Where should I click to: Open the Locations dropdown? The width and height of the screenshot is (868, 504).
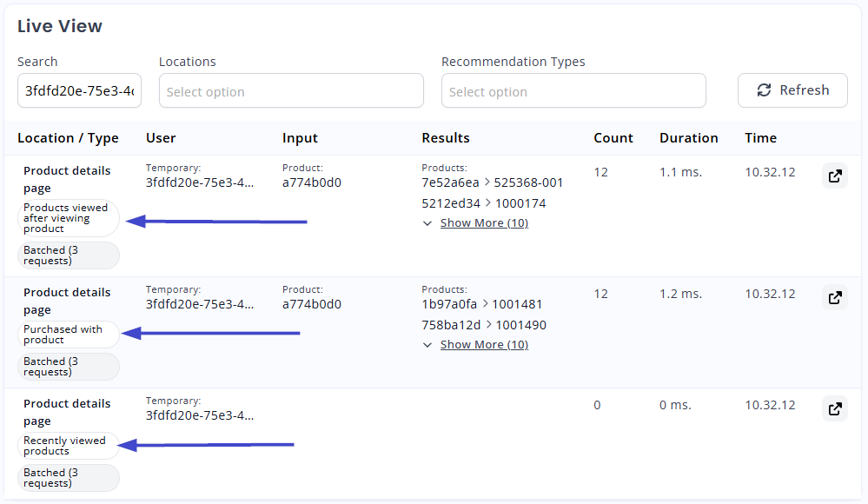tap(291, 91)
